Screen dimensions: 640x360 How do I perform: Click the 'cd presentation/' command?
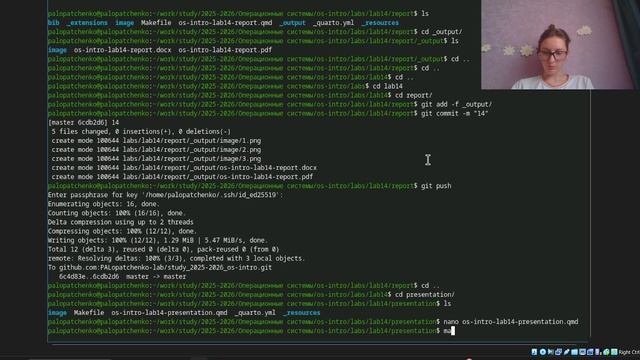[x=424, y=295]
